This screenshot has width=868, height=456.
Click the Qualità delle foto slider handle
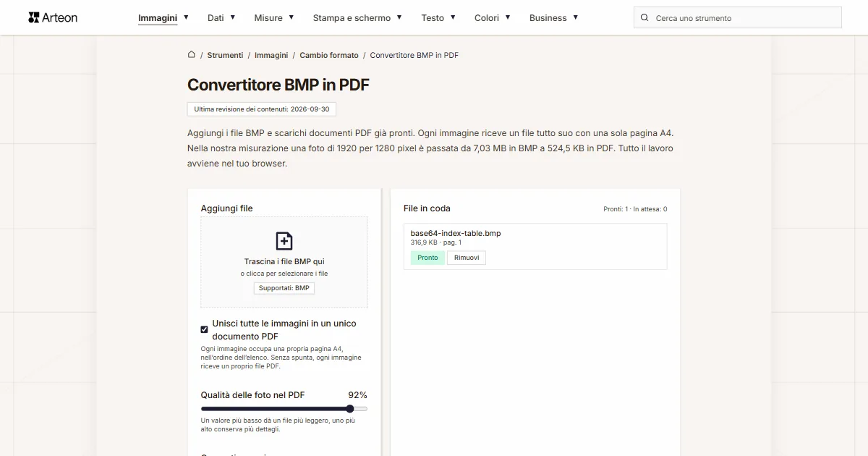pos(350,409)
